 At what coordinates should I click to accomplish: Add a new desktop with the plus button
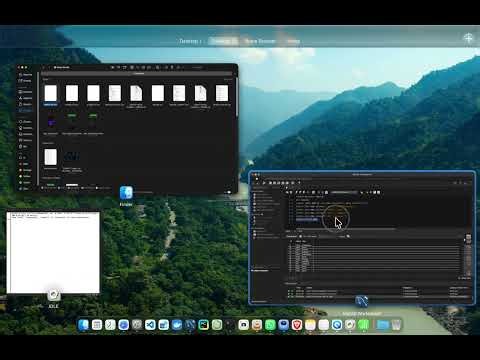coord(468,38)
